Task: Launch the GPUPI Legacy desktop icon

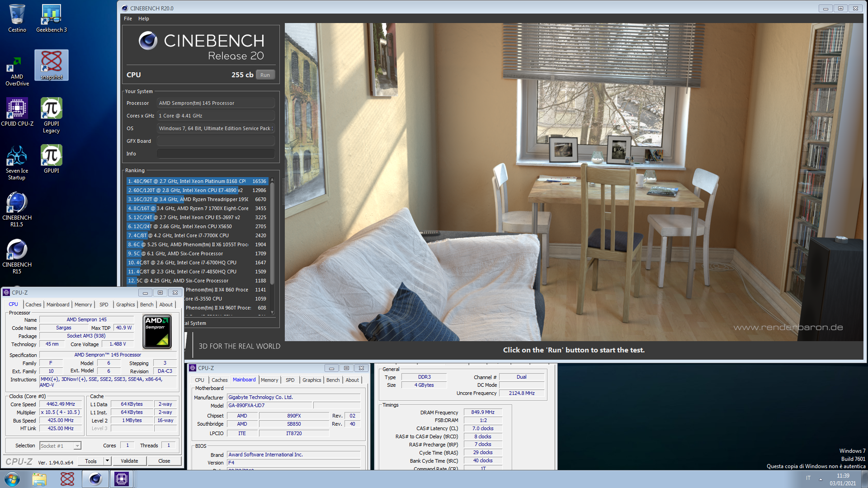Action: click(52, 116)
